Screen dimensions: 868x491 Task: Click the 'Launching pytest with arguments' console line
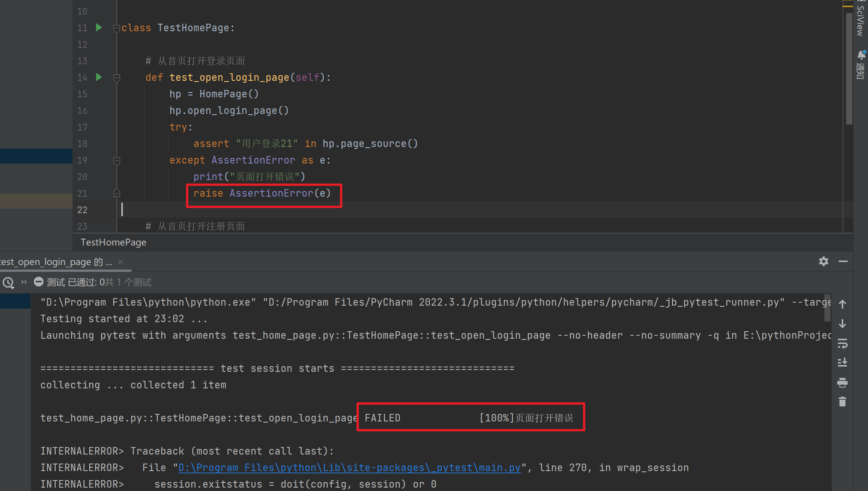tap(436, 335)
